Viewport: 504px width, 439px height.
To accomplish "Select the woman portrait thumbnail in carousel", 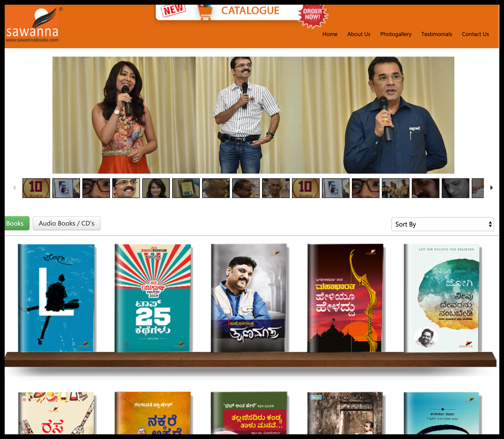I will [x=156, y=188].
